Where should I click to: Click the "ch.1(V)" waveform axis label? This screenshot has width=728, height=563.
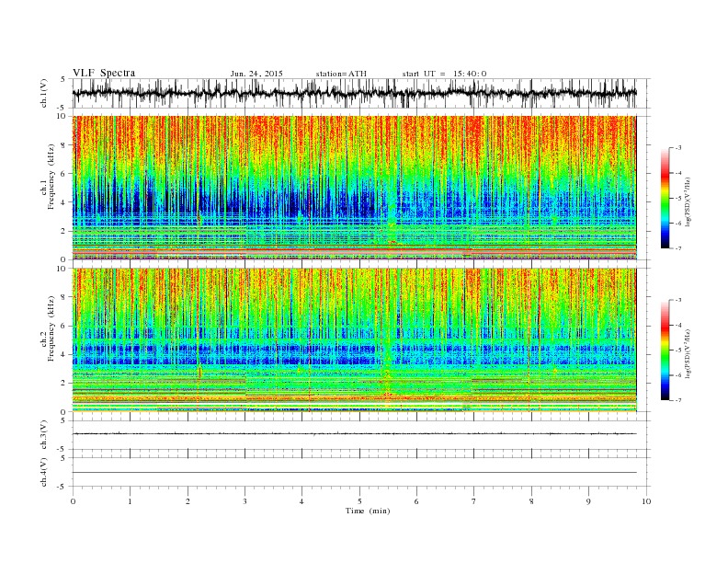44,93
